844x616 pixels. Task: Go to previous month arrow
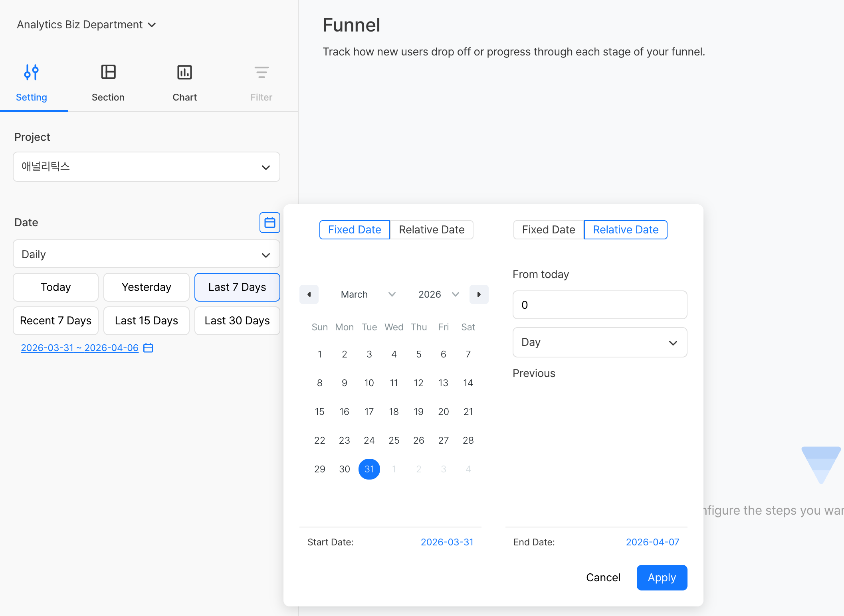point(309,294)
